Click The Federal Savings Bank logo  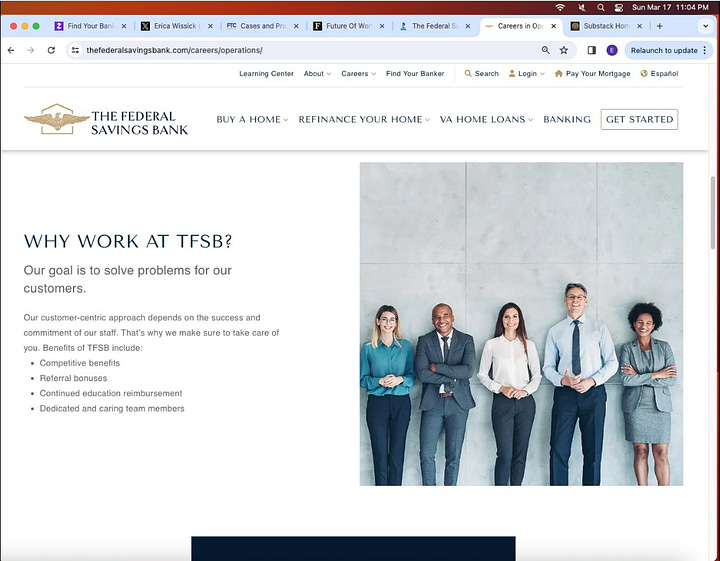pos(106,119)
